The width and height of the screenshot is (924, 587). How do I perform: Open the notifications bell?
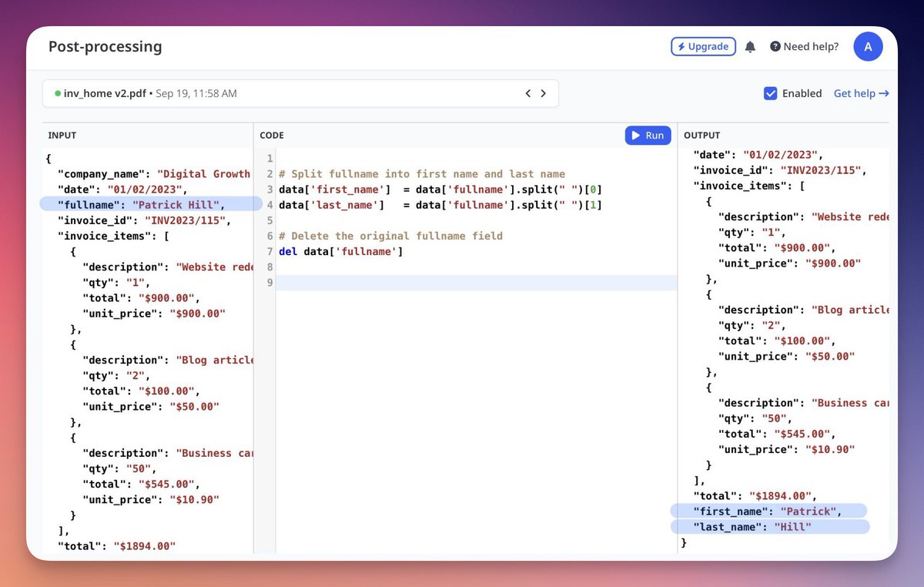pyautogui.click(x=750, y=47)
